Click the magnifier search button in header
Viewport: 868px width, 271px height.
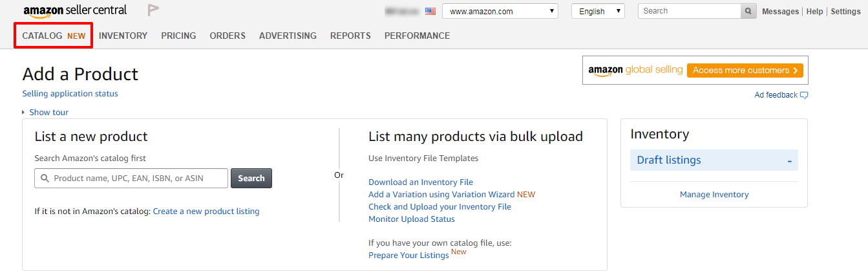(x=748, y=11)
